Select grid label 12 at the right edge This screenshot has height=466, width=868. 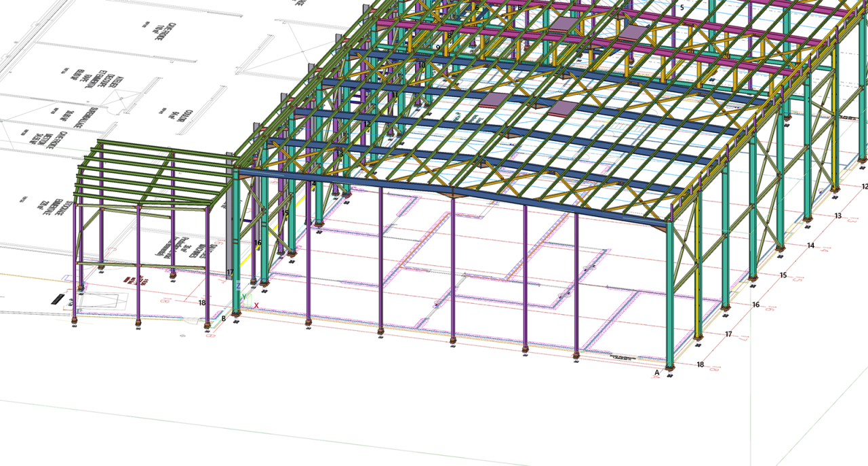(x=864, y=187)
